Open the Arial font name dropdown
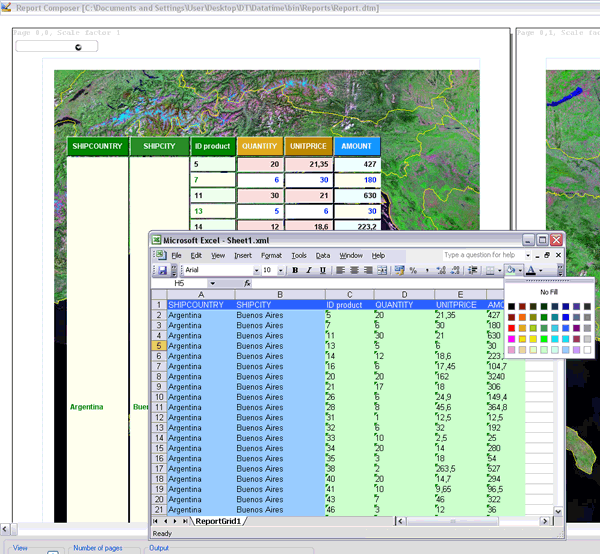 pos(256,270)
